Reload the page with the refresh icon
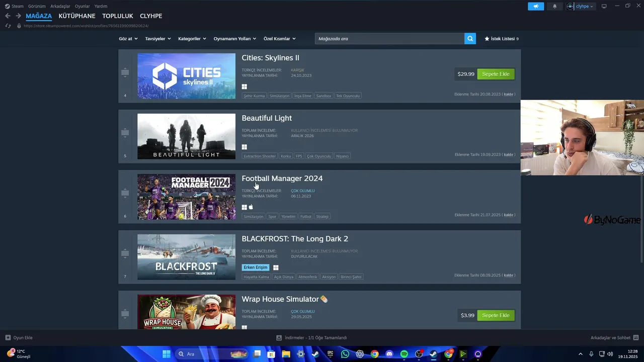Screen dimensions: 644x362 8,26
